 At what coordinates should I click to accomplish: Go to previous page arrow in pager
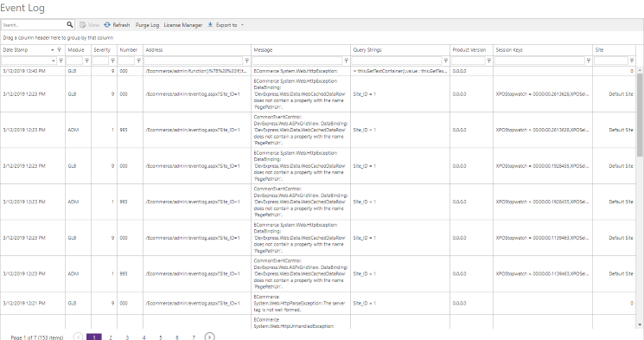tap(78, 337)
